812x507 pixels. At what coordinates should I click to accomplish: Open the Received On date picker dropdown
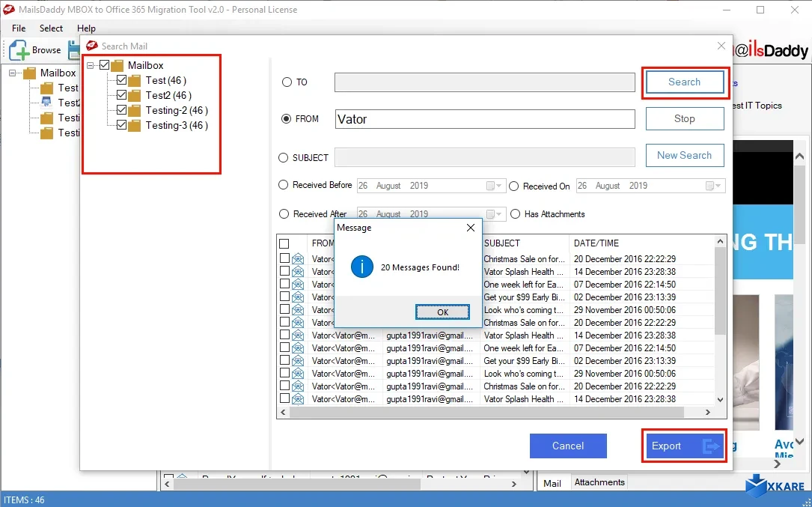coord(717,185)
